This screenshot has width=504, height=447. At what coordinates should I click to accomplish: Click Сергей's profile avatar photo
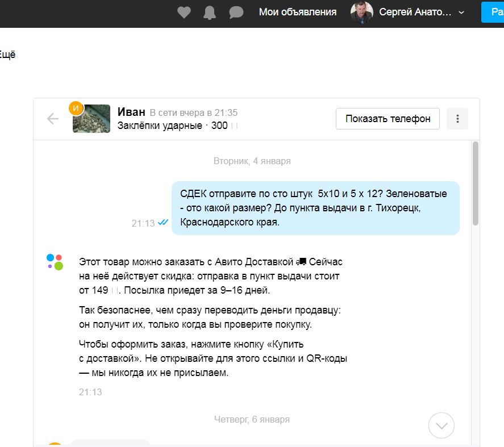pos(362,12)
